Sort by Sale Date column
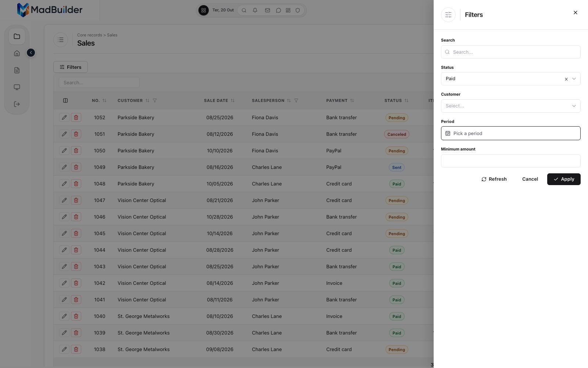Screen dimensions: 588x368 point(233,100)
